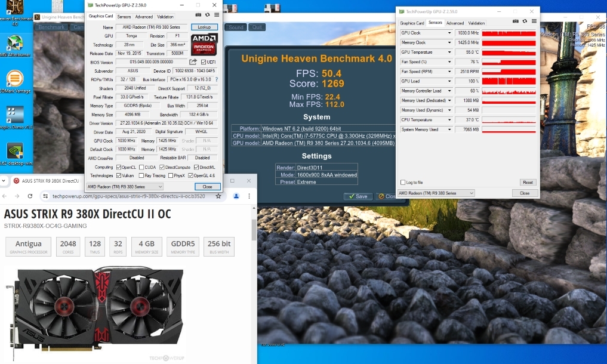This screenshot has width=607, height=364.
Task: Toggle the Ray Tracing checkbox
Action: pos(141,175)
